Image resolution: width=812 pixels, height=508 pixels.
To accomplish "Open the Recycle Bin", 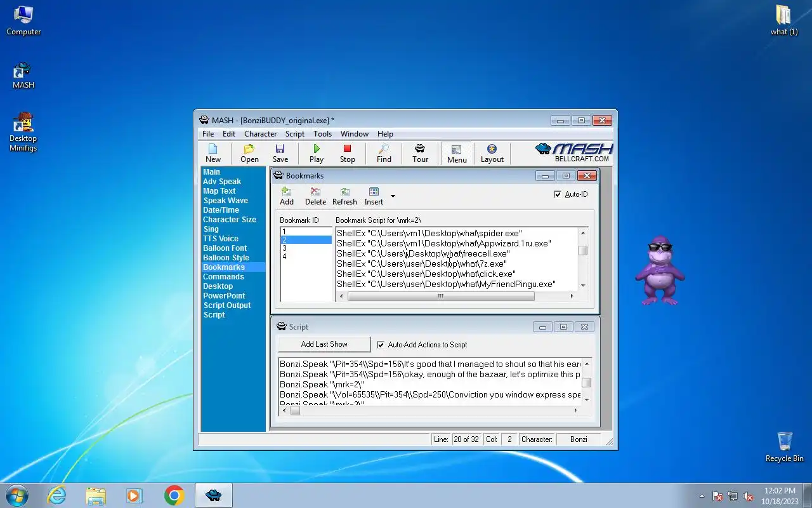I will point(785,447).
